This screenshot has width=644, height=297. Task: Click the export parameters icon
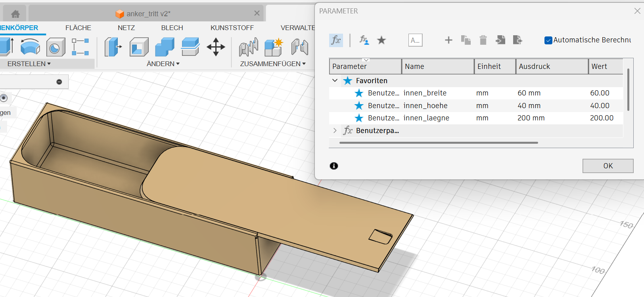coord(517,40)
